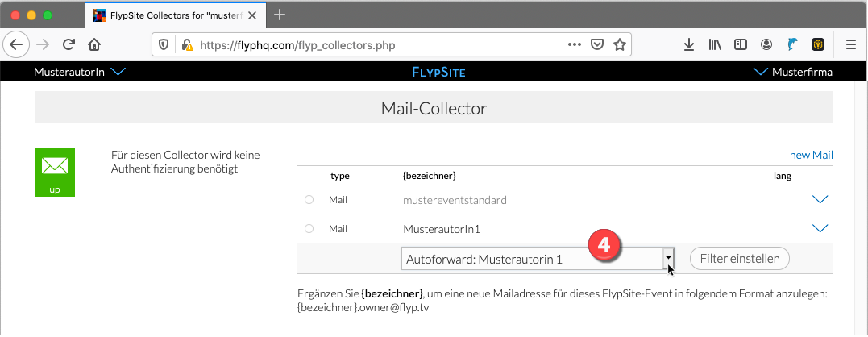Click the blue dolphin extension icon
Image resolution: width=868 pixels, height=337 pixels.
[791, 45]
